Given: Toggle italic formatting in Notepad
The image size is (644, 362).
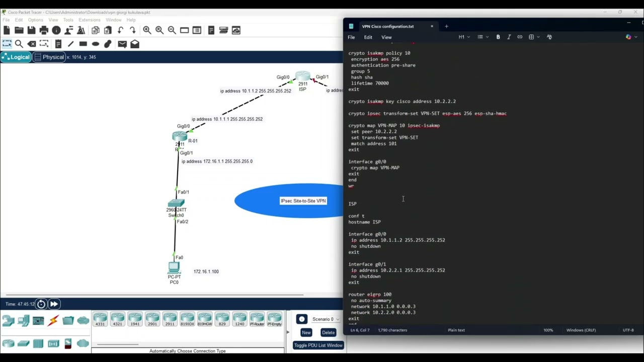Looking at the screenshot, I should [509, 37].
